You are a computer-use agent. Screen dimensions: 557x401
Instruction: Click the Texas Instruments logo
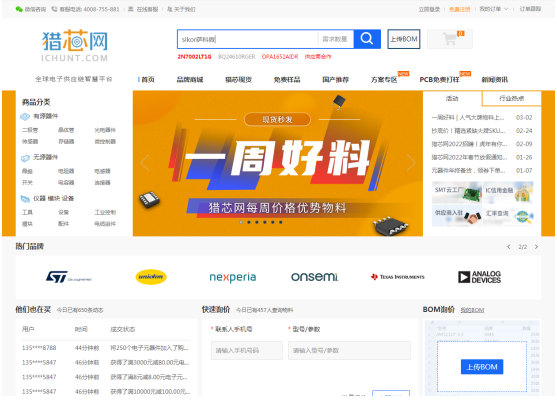(398, 277)
